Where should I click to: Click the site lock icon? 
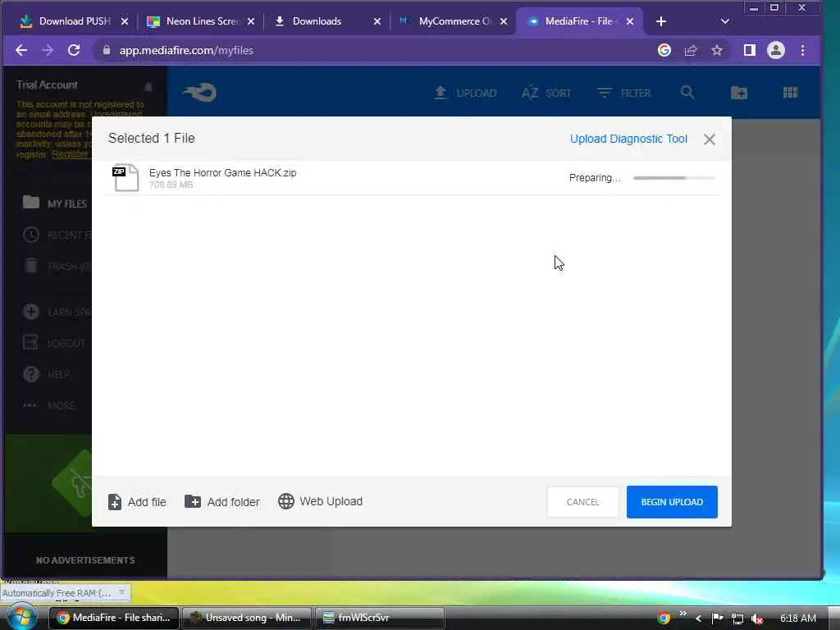pyautogui.click(x=106, y=50)
